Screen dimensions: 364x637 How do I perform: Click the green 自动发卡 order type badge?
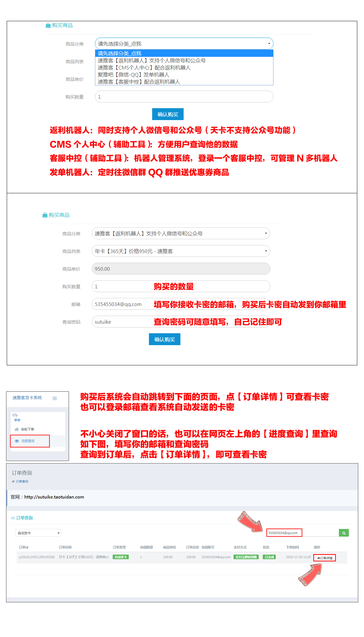(x=121, y=557)
